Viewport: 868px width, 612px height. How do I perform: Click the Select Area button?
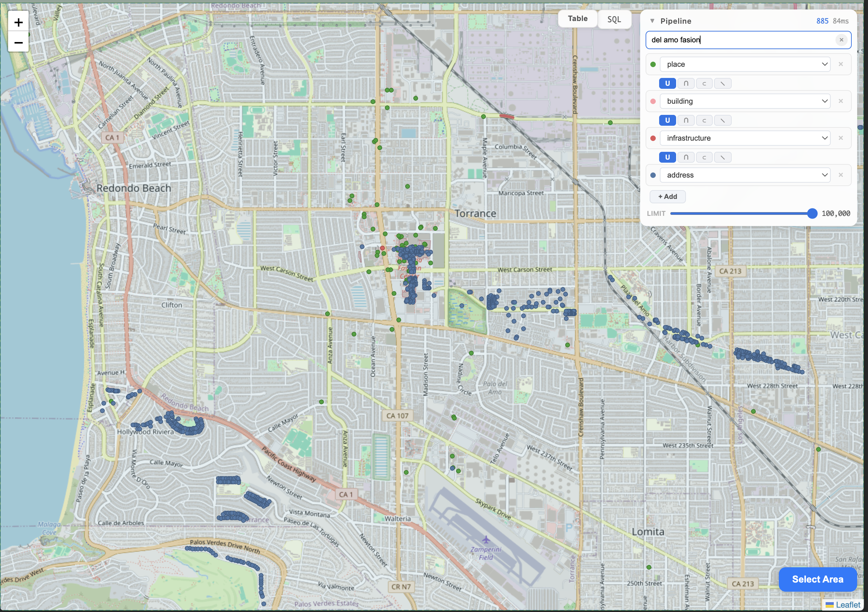(x=817, y=579)
